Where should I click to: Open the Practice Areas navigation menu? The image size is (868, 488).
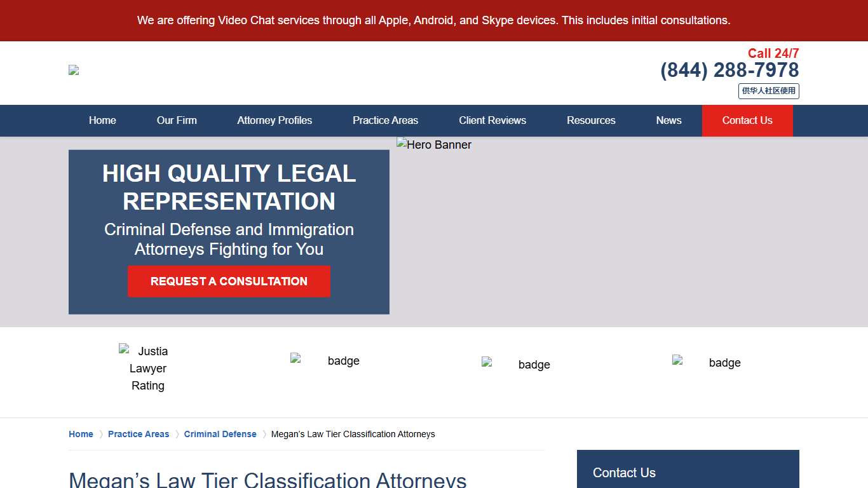[x=385, y=120]
